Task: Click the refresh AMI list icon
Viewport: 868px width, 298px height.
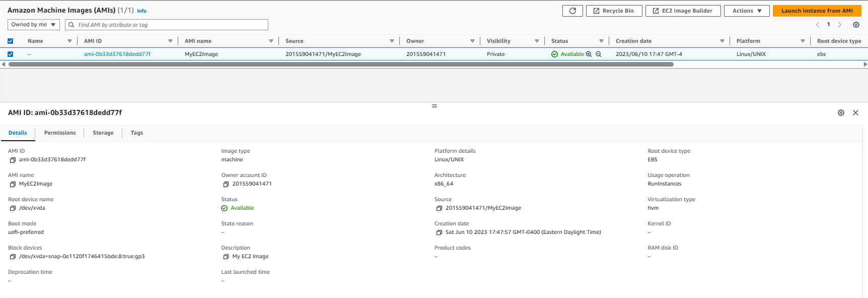Action: pyautogui.click(x=572, y=11)
